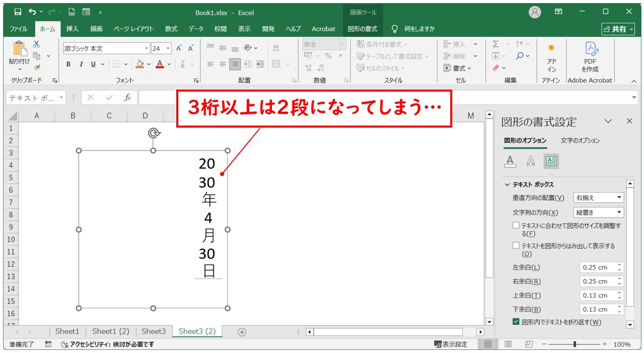Click the Add-ins button
Viewport: 644px width, 353px height.
tap(551, 58)
